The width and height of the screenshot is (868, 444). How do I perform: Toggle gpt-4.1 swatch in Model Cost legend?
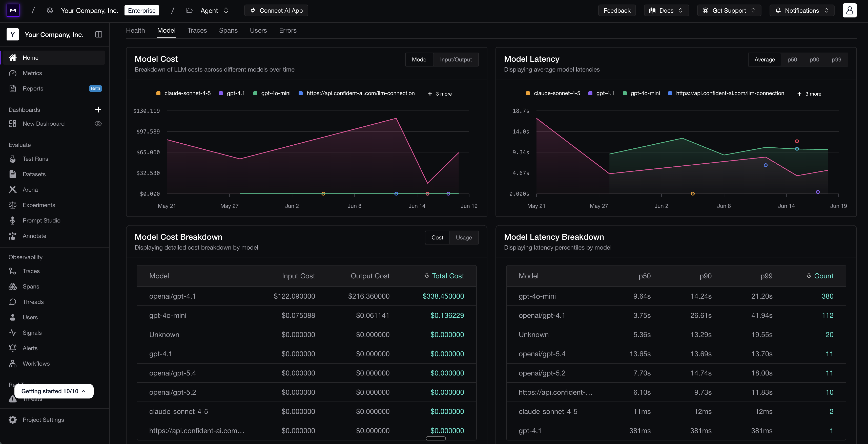pyautogui.click(x=221, y=93)
